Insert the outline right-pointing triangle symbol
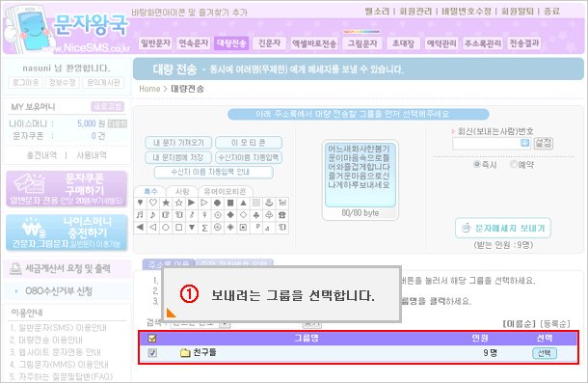Screen dimensions: 588x383 pos(204,203)
